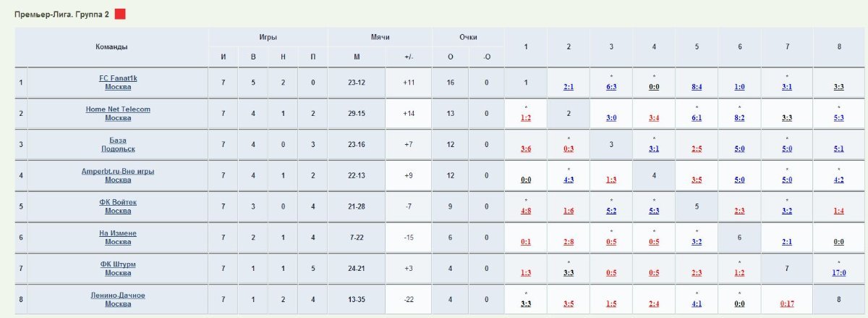This screenshot has width=868, height=318.
Task: Open the 8:2 score in the Home Net Telecom row
Action: pyautogui.click(x=739, y=117)
